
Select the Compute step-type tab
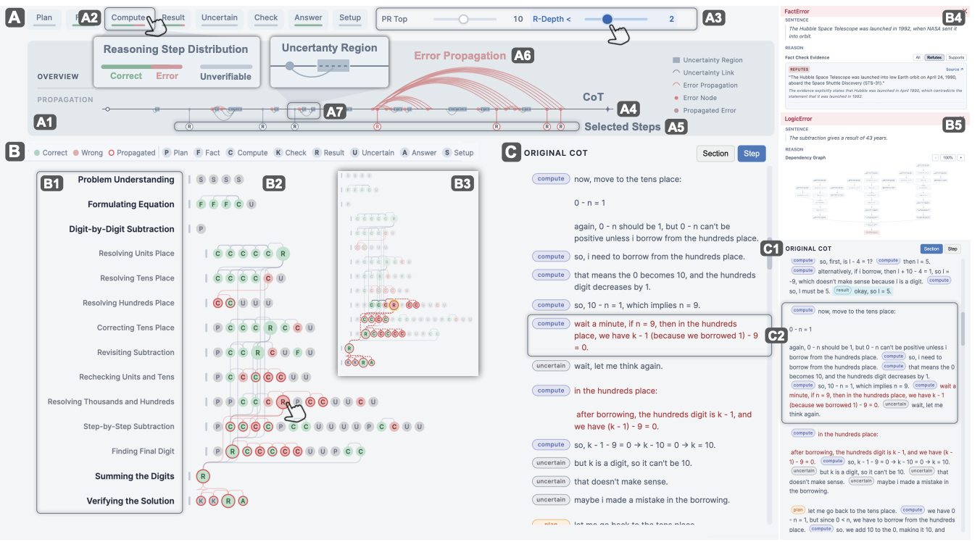[x=128, y=17]
